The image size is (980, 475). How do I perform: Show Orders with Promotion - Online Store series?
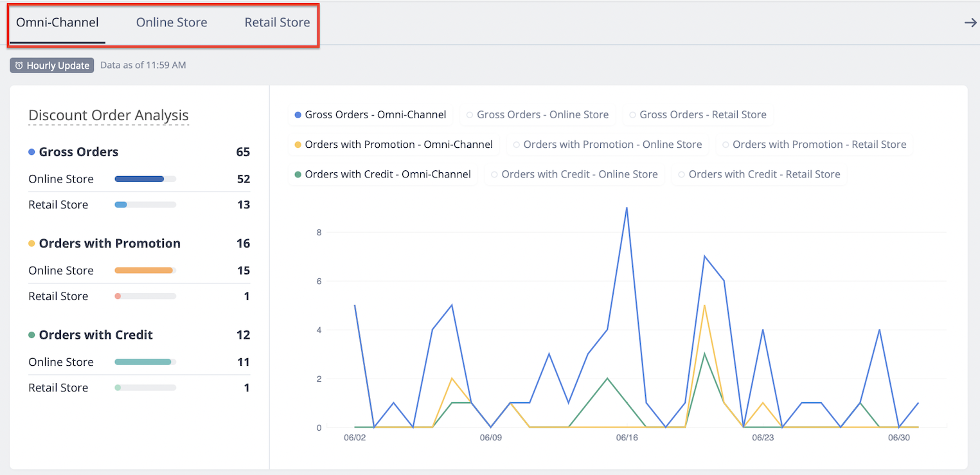tap(607, 145)
